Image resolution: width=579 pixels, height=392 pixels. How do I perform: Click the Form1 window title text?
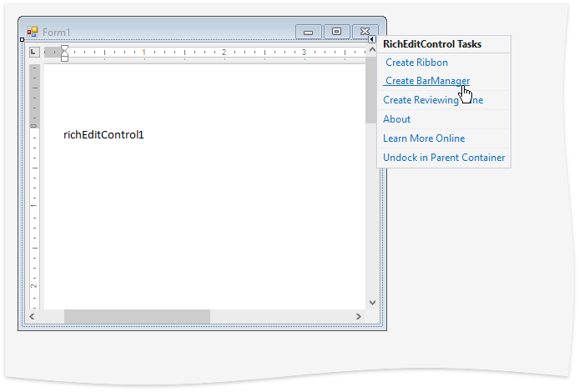(x=56, y=33)
